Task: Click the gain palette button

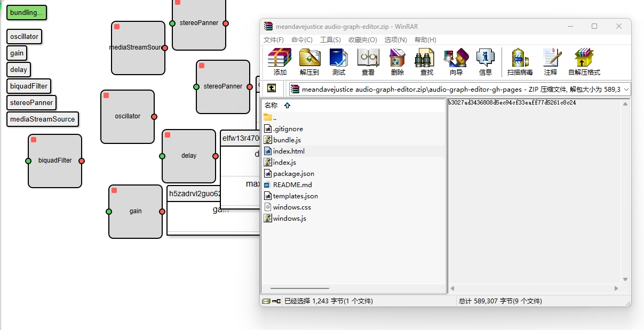Action: tap(17, 53)
